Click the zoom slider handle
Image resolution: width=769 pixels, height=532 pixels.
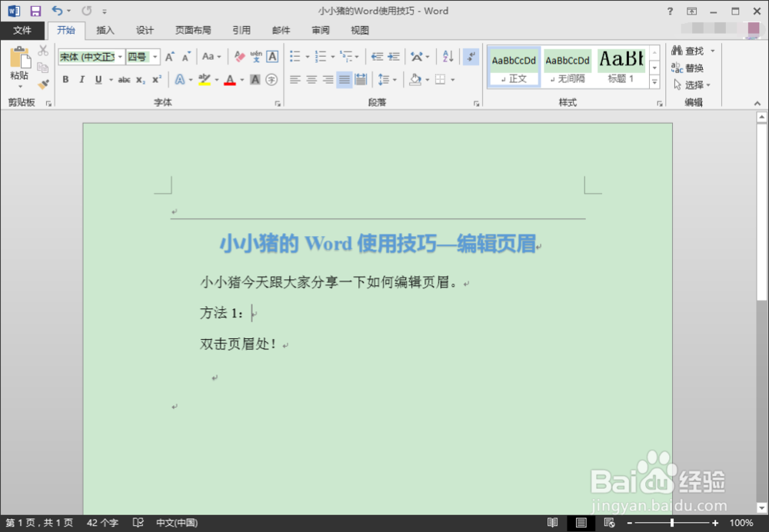tap(672, 524)
